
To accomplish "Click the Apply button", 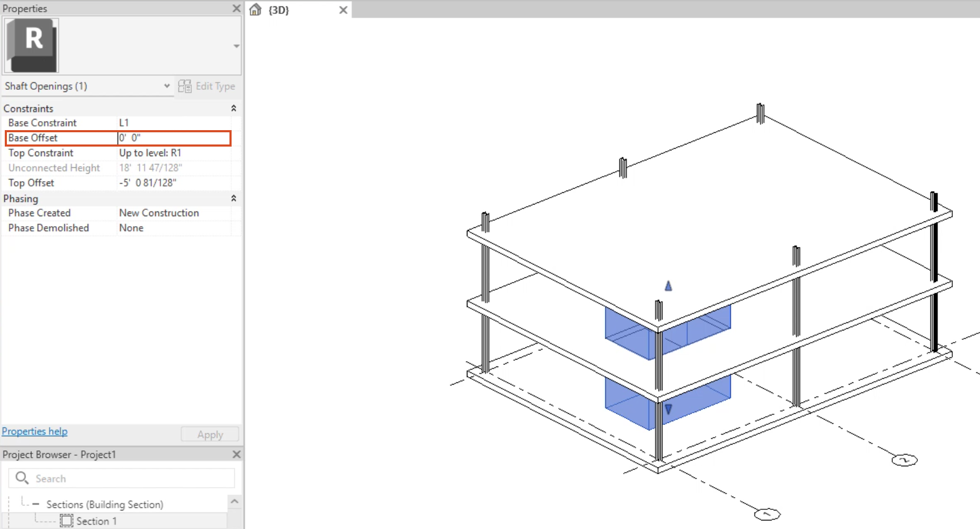I will click(x=209, y=433).
